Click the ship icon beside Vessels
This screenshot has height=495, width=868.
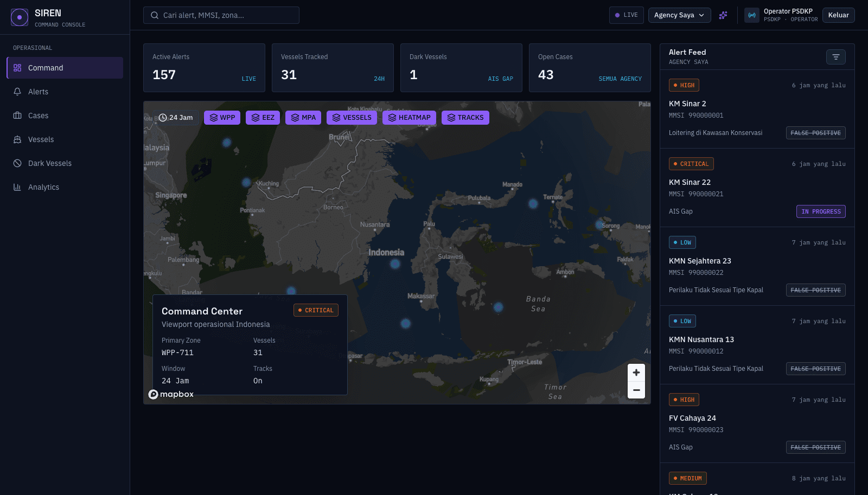click(17, 139)
